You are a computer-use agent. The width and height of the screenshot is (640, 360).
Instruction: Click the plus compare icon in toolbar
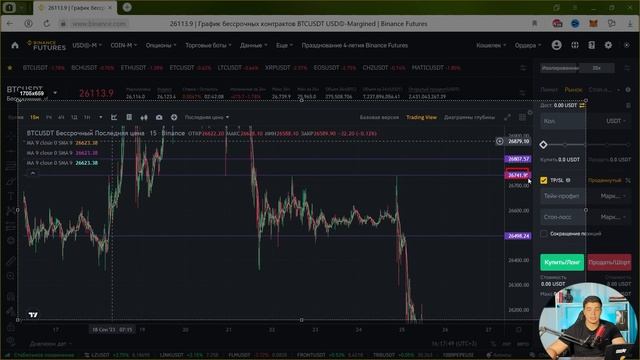pyautogui.click(x=174, y=117)
